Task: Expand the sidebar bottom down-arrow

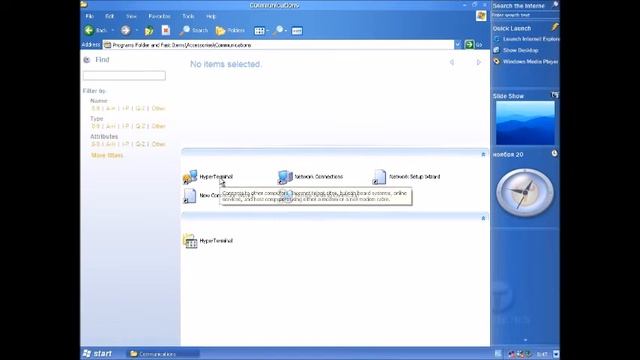Action: [525, 340]
